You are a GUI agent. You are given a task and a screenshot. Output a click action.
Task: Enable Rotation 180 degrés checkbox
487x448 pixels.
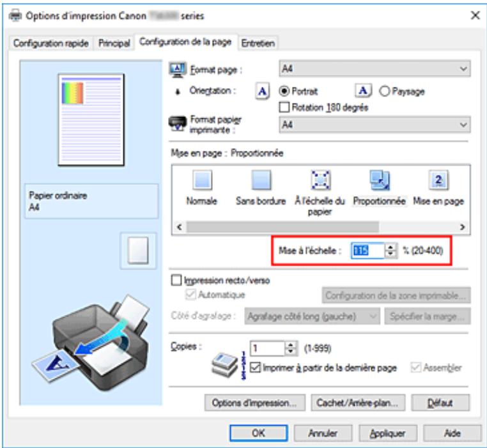[x=284, y=107]
